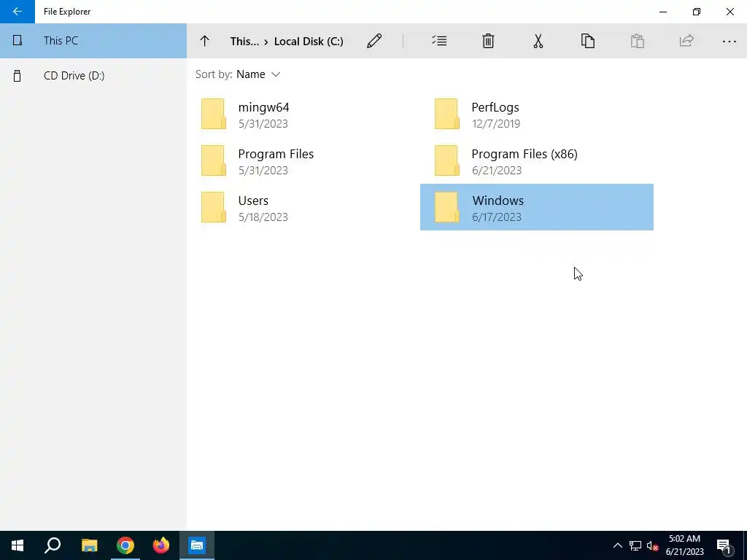This screenshot has width=747, height=560.
Task: Cut selection with scissors icon
Action: pyautogui.click(x=538, y=41)
